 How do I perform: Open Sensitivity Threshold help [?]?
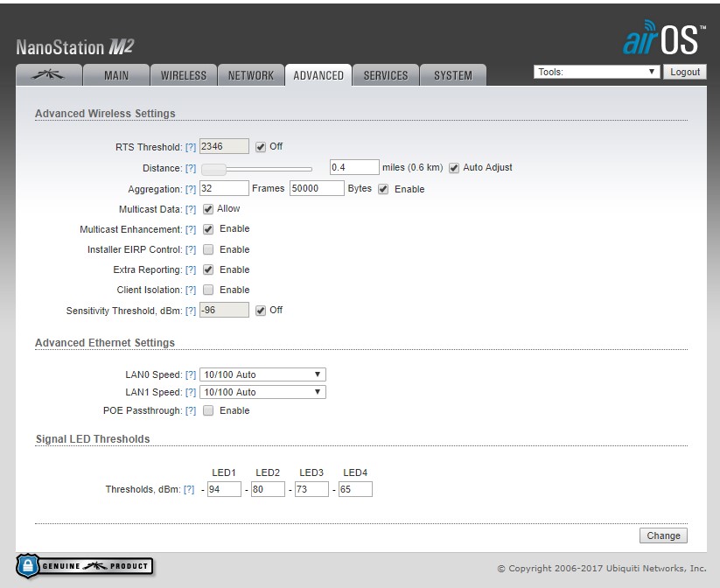pos(191,311)
